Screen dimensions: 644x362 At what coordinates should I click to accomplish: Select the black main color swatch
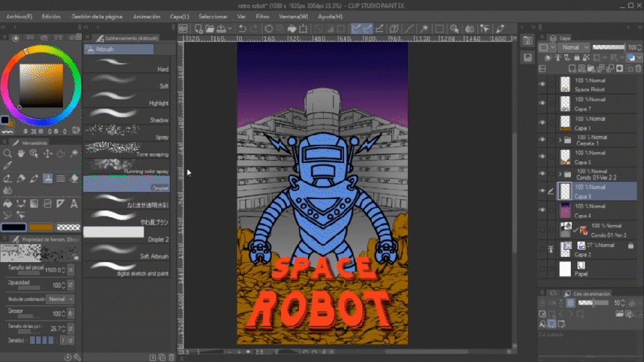pos(14,227)
